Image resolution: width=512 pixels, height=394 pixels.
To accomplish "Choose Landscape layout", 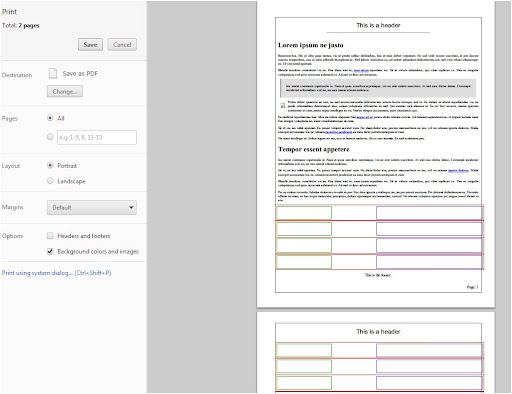I will click(x=50, y=181).
